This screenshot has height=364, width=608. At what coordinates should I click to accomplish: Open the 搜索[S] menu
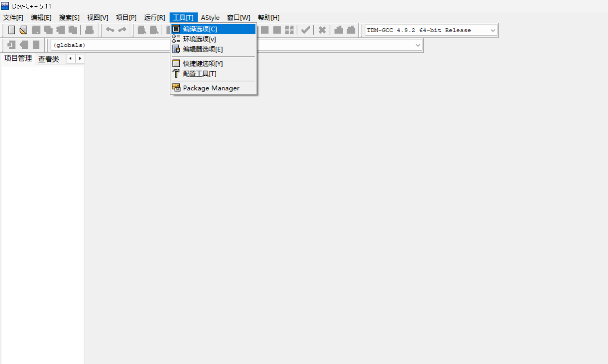pyautogui.click(x=69, y=18)
